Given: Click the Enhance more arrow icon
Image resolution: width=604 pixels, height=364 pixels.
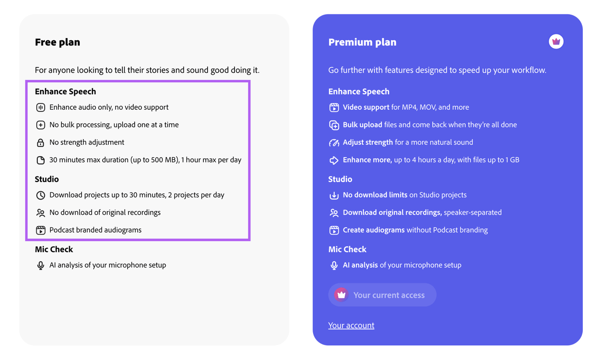Looking at the screenshot, I should tap(334, 160).
